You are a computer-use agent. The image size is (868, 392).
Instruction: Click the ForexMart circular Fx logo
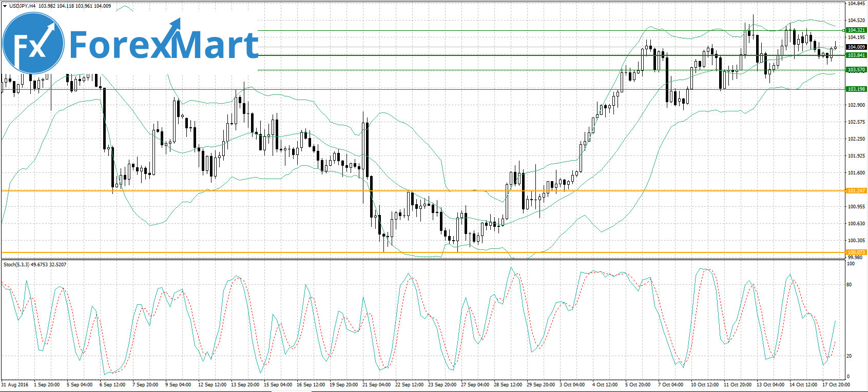point(33,44)
